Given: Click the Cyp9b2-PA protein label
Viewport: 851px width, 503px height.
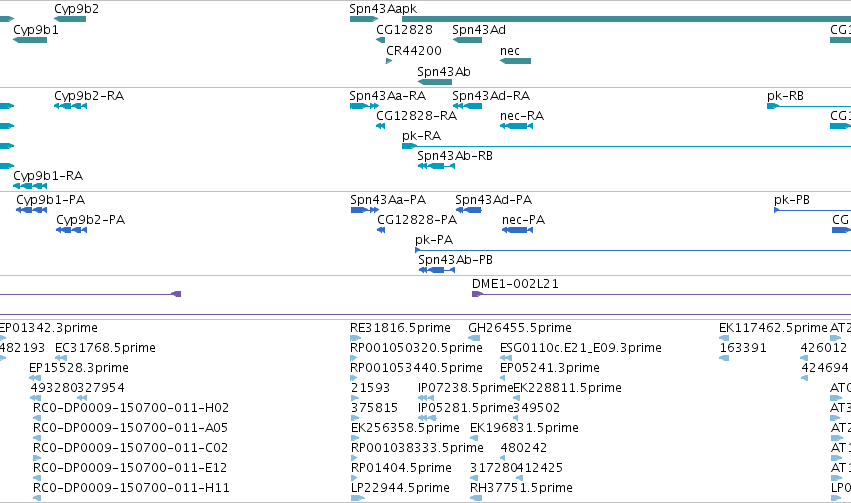Looking at the screenshot, I should pyautogui.click(x=91, y=220).
